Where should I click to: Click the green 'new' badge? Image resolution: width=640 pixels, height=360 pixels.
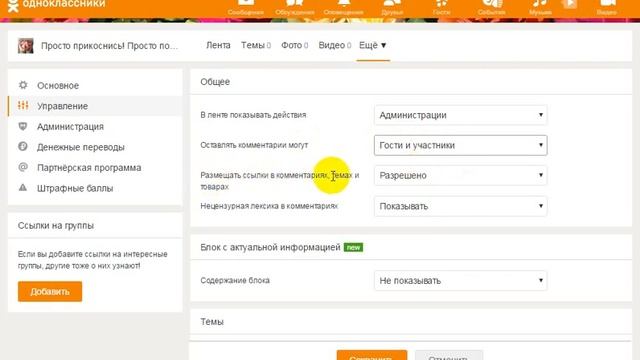353,247
